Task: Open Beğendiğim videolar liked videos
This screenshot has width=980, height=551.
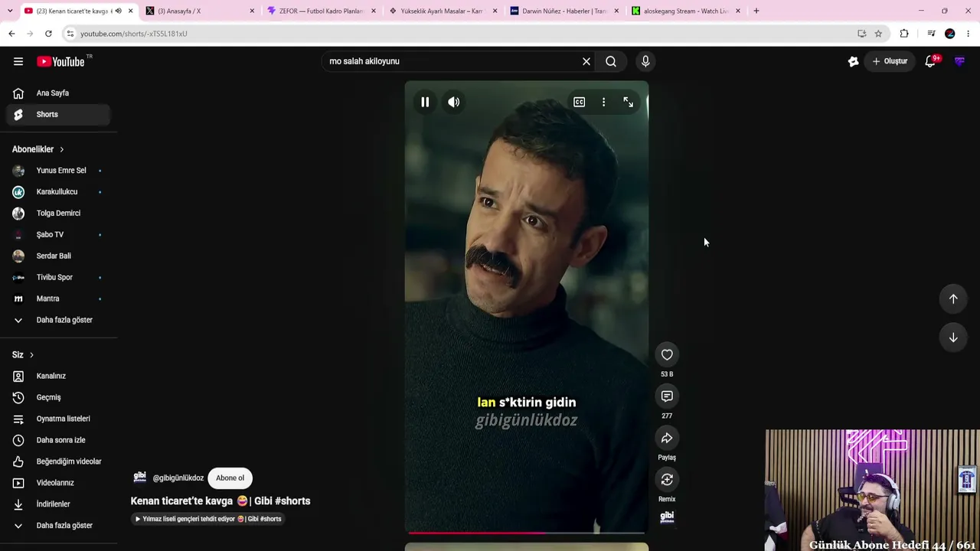Action: pos(58,461)
